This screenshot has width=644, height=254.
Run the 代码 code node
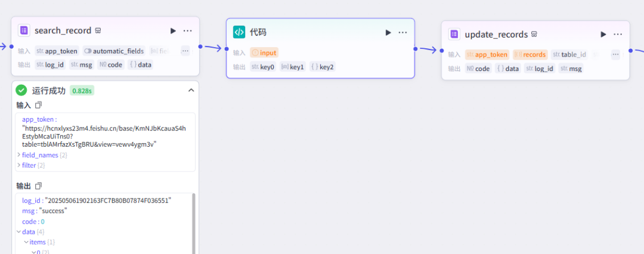click(x=388, y=32)
